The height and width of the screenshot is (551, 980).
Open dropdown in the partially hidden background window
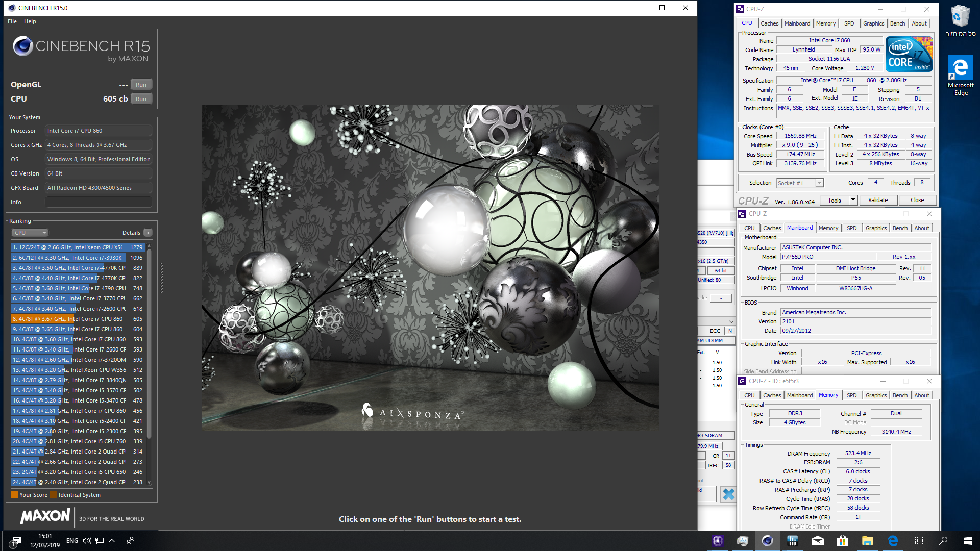(x=731, y=321)
